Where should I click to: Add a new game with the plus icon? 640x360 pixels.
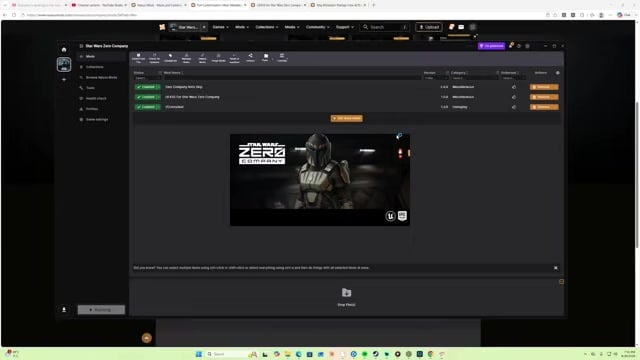[x=64, y=80]
